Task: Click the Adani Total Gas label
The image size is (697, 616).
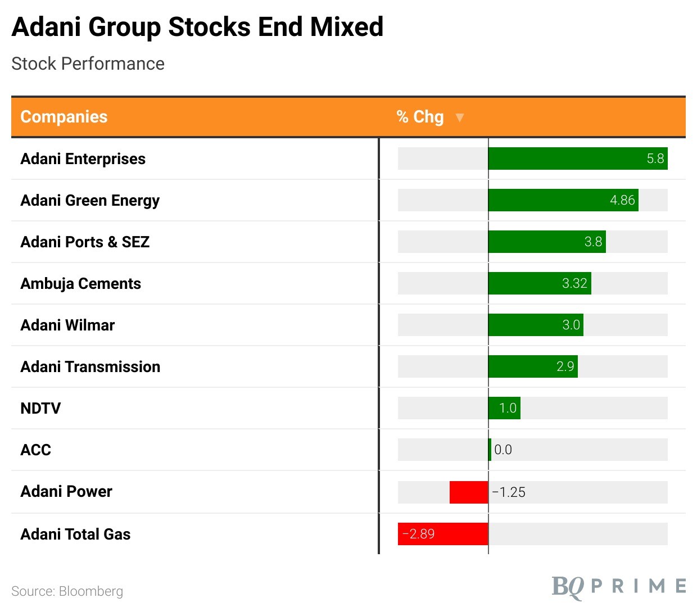Action: click(75, 535)
